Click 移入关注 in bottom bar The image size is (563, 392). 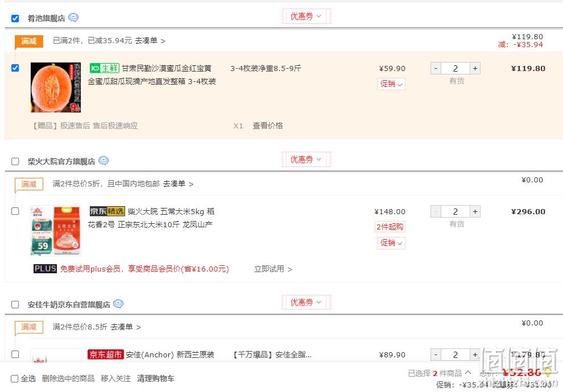pos(115,379)
